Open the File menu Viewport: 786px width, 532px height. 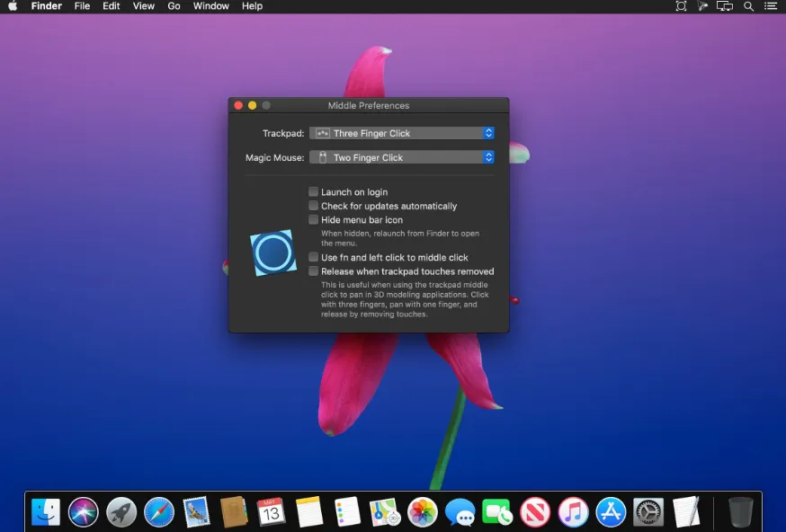pos(82,6)
